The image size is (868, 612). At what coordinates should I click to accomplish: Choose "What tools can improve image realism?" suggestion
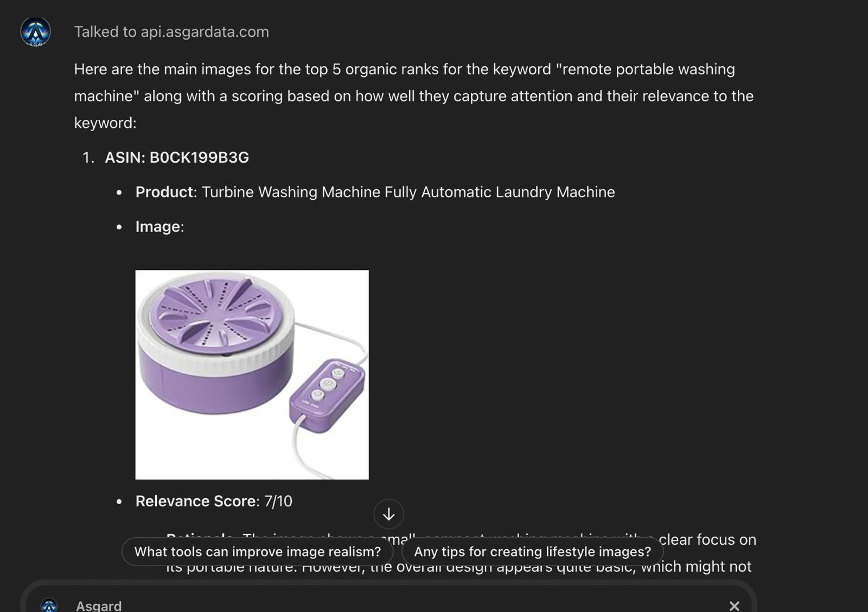click(258, 551)
